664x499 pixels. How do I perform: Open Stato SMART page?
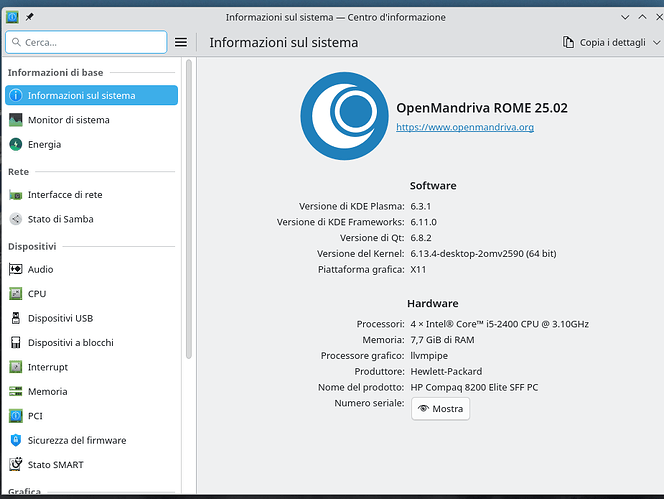(91, 465)
